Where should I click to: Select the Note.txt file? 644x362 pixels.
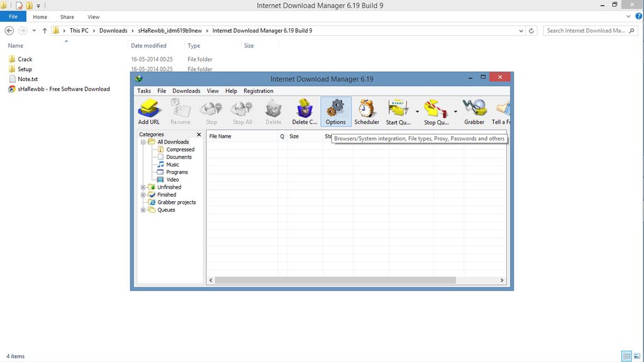[28, 79]
